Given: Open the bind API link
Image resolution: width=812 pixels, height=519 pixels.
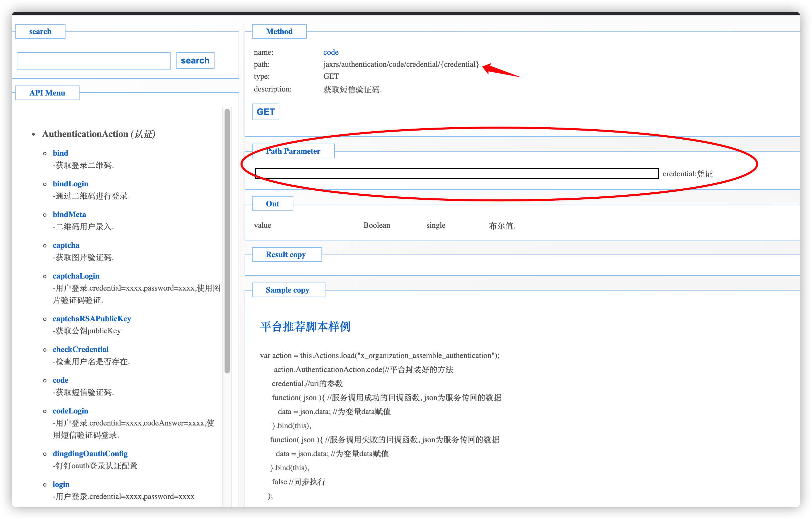Looking at the screenshot, I should click(60, 153).
